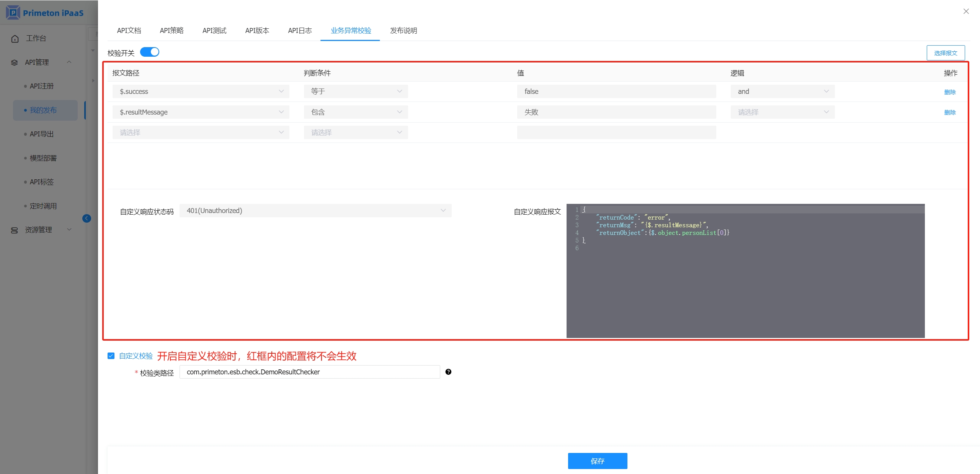Switch to the 发布说明 tab
Screen dimensions: 980x474
403,31
